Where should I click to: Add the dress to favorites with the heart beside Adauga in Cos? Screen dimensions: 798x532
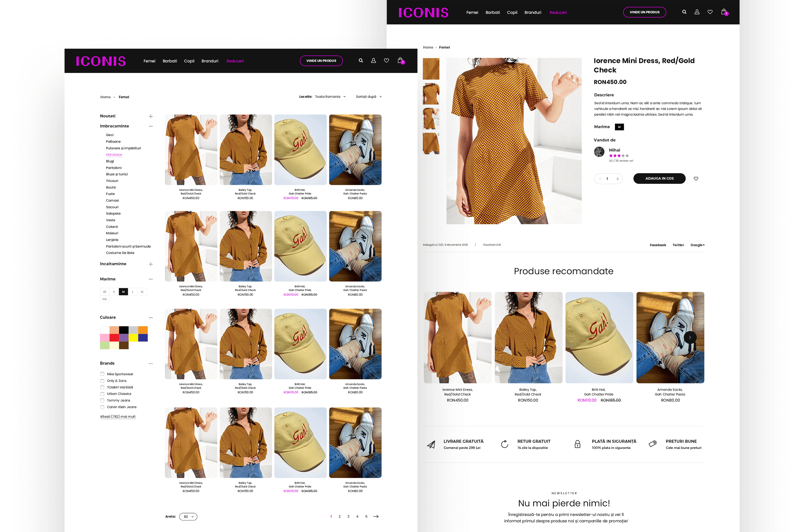[696, 179]
